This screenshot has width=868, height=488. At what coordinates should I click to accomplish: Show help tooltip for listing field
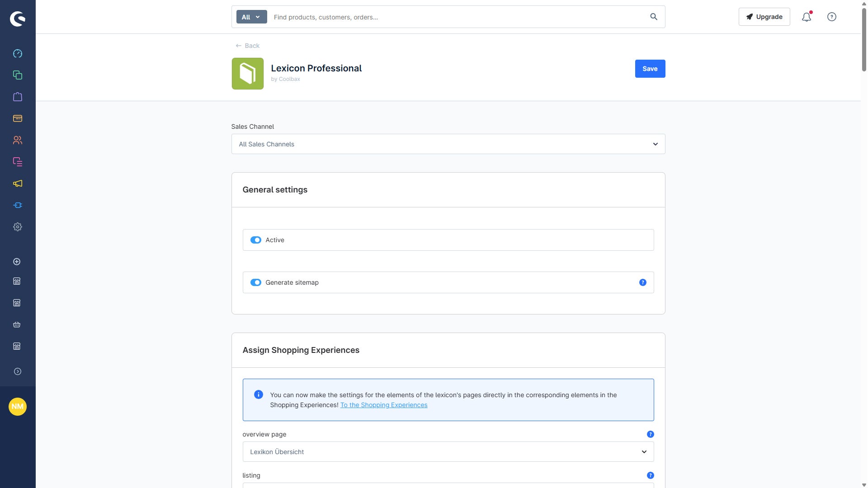tap(651, 475)
